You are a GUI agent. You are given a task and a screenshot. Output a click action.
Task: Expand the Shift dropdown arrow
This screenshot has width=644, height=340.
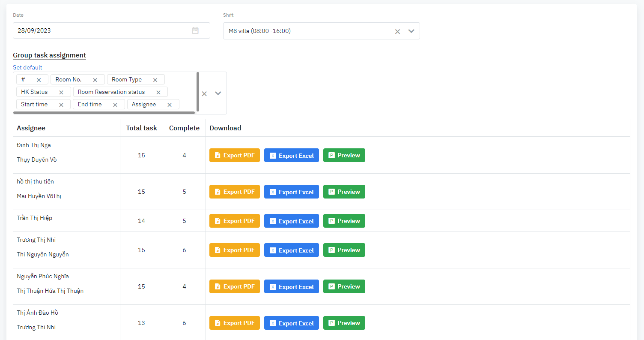[411, 31]
